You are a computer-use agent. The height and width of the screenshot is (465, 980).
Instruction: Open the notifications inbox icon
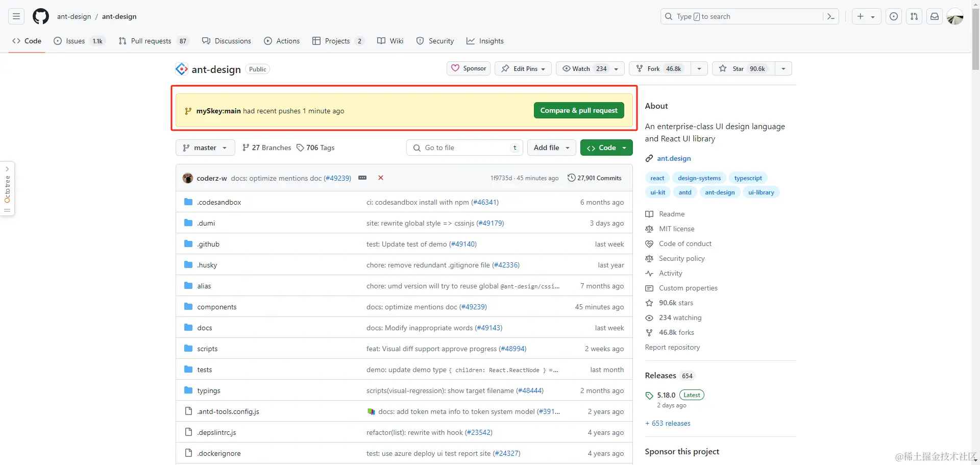[935, 16]
